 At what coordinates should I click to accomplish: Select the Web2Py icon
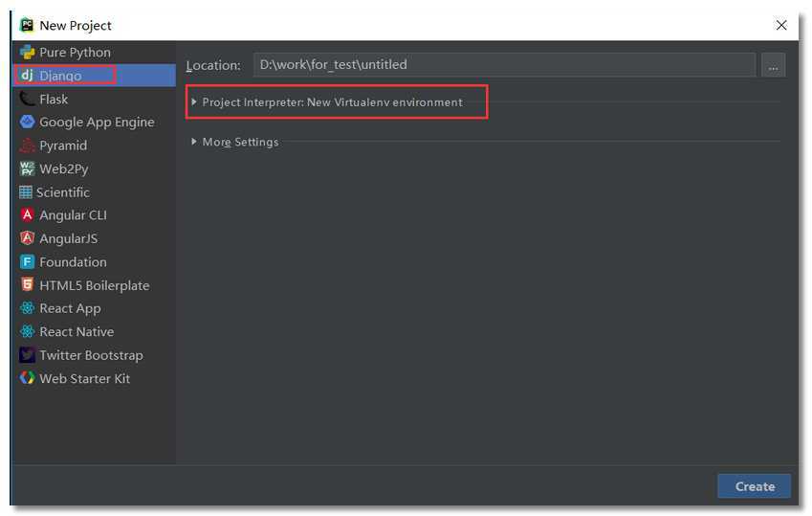[x=27, y=168]
